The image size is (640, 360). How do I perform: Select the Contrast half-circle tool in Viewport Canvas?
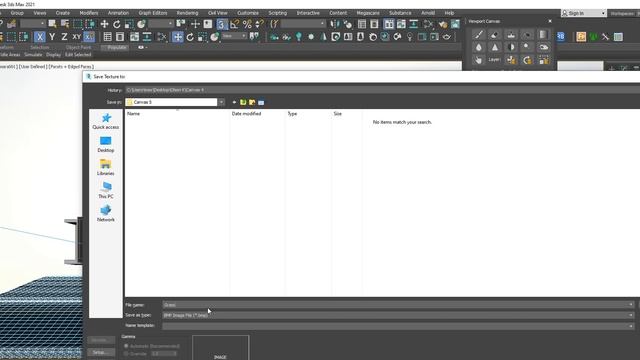(x=511, y=47)
